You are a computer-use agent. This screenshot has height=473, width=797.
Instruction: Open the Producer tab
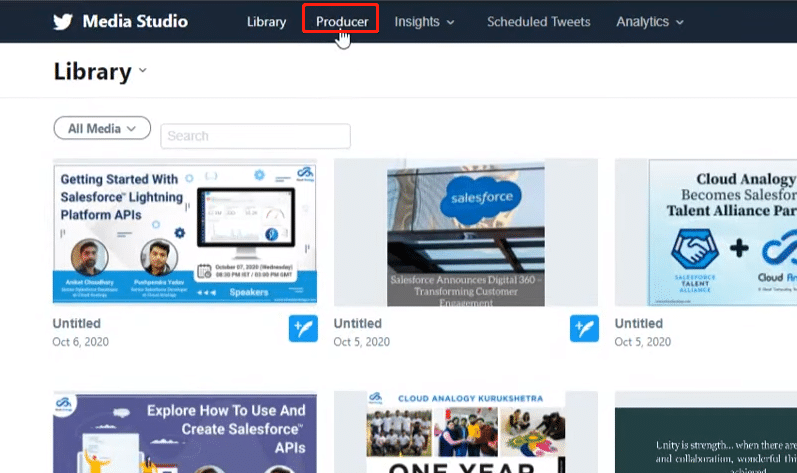click(x=342, y=22)
